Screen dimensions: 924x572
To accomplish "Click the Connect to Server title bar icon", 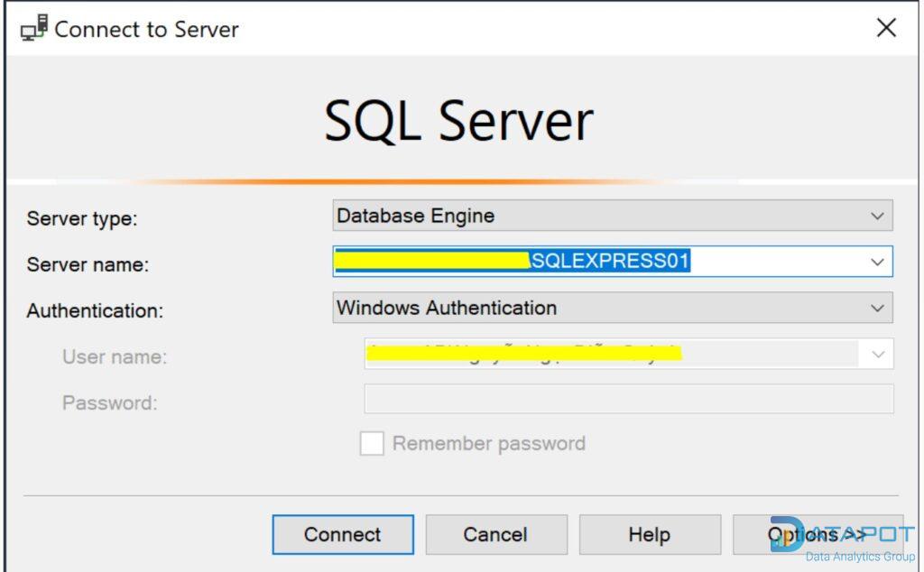I will (34, 29).
